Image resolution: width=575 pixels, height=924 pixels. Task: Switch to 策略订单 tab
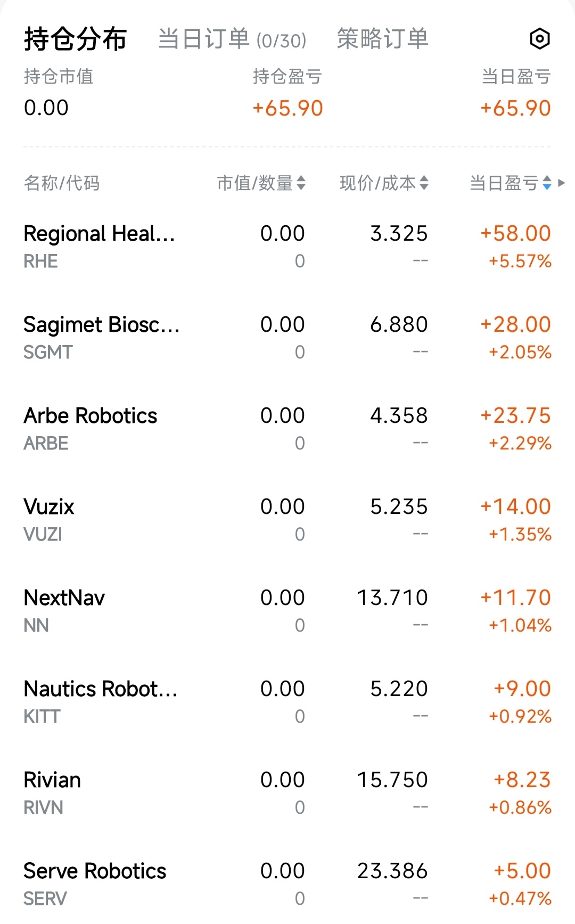coord(383,39)
